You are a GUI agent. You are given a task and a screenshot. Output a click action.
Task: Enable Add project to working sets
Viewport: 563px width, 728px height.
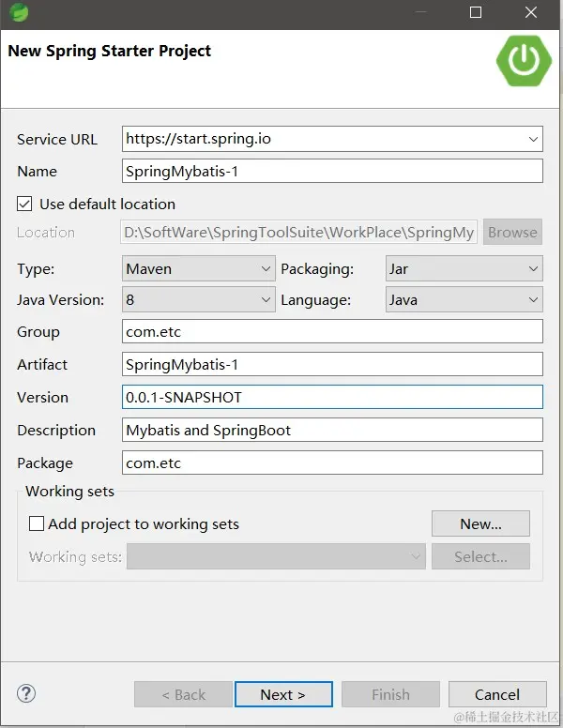(x=37, y=523)
